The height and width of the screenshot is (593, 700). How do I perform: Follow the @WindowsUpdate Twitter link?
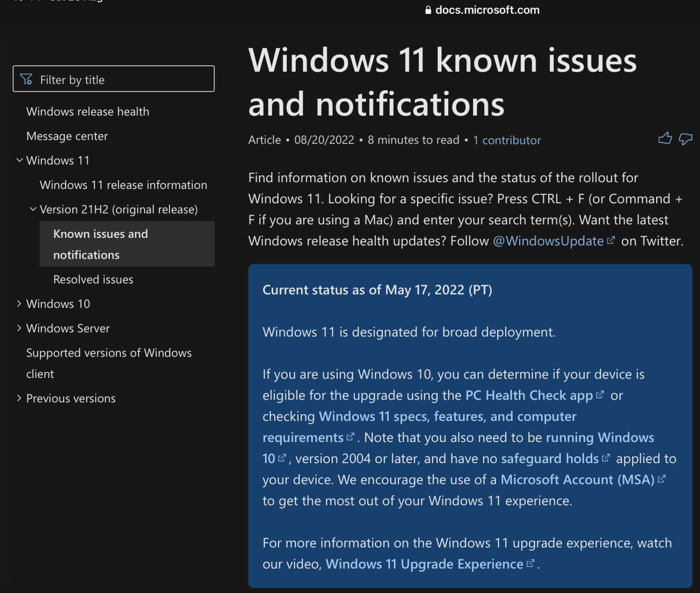pyautogui.click(x=548, y=241)
